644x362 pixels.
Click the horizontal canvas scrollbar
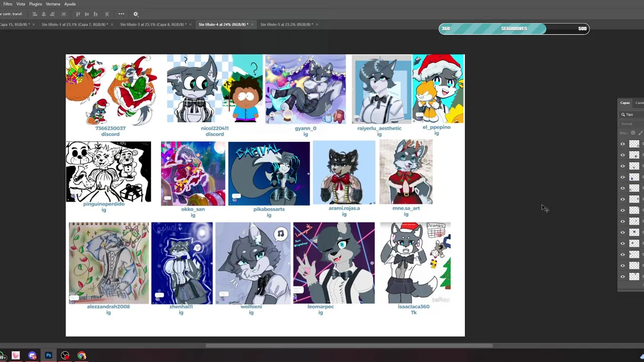349,345
